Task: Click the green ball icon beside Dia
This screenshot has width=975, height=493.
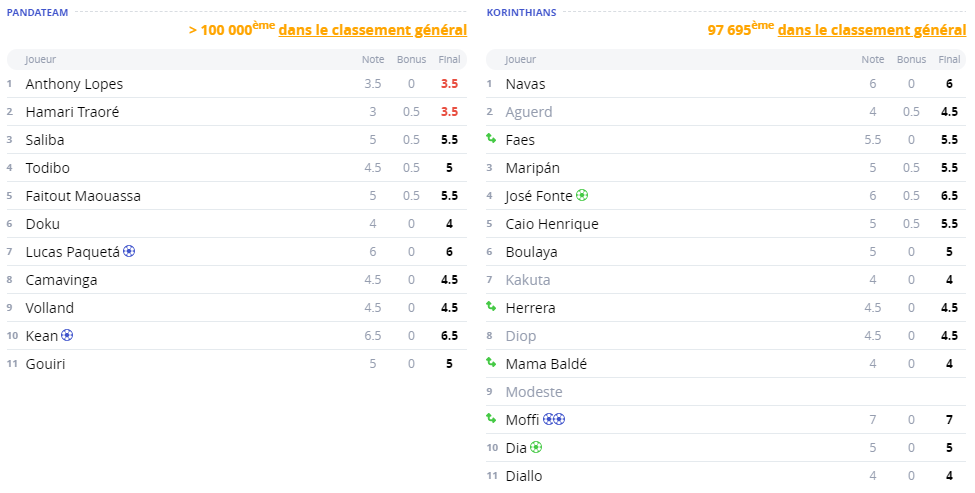Action: tap(536, 448)
